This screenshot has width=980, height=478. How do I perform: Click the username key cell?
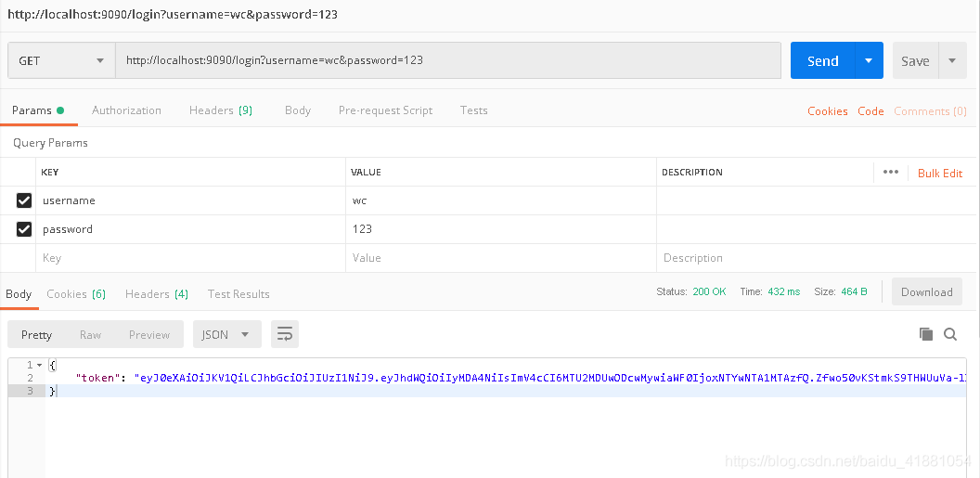click(190, 200)
